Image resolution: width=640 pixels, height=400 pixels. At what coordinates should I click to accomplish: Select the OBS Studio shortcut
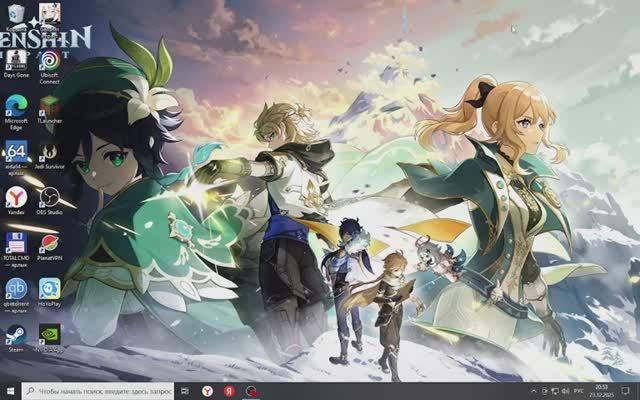point(49,201)
